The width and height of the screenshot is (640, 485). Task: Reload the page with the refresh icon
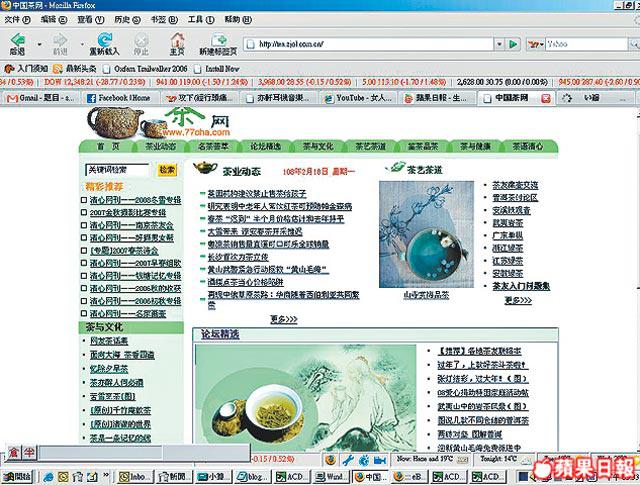point(104,40)
